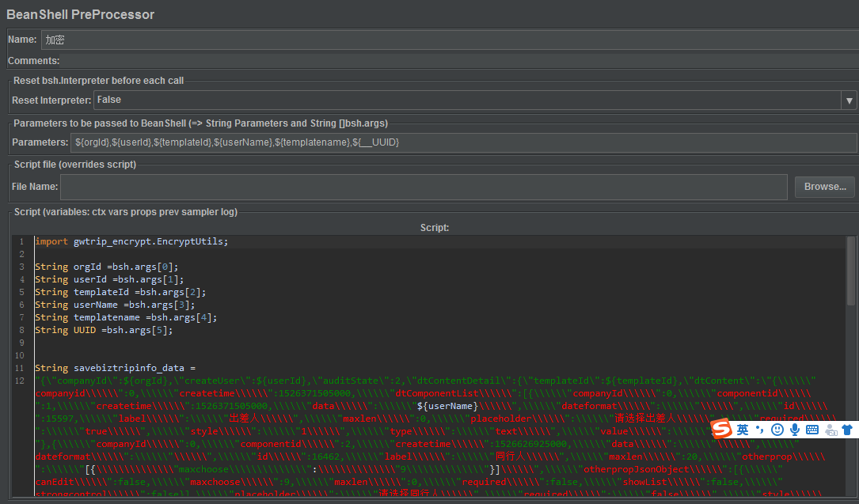This screenshot has height=504, width=859.
Task: Open Sogou emoji smiley panel
Action: click(x=777, y=430)
